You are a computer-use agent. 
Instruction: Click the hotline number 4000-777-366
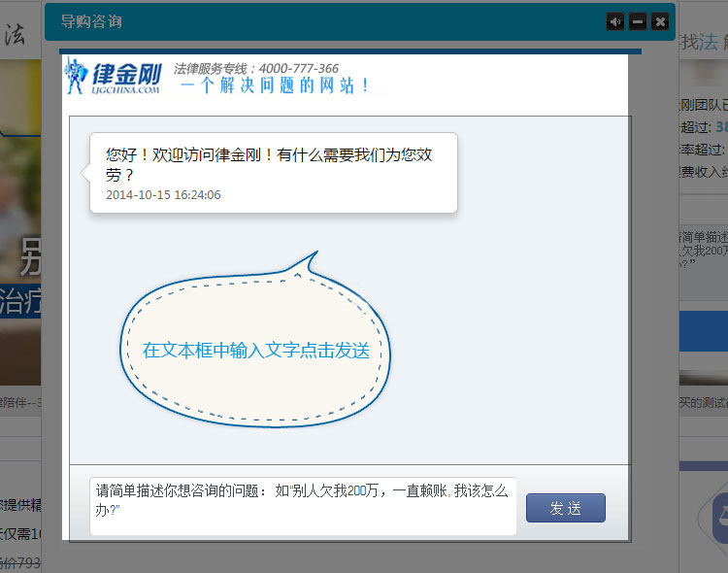[298, 69]
